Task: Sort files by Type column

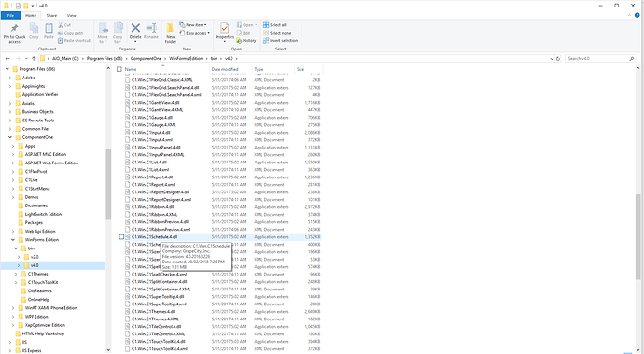Action: (x=273, y=69)
